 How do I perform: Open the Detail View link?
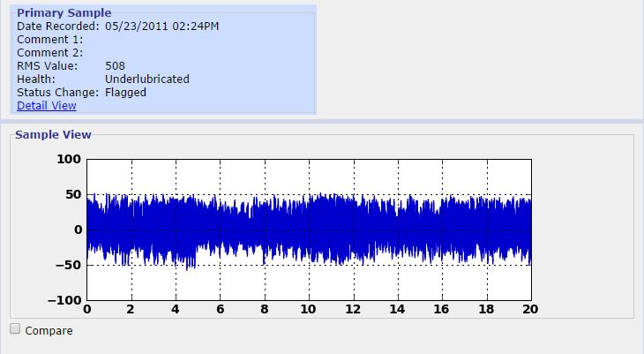click(47, 106)
